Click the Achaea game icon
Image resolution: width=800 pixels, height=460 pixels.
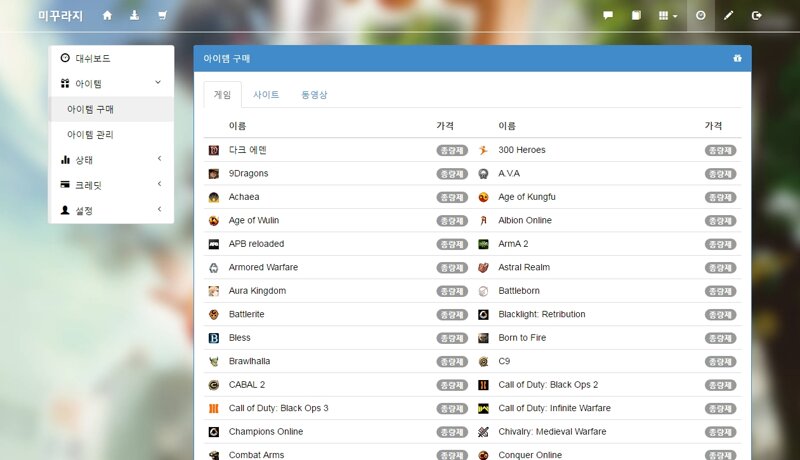[214, 197]
